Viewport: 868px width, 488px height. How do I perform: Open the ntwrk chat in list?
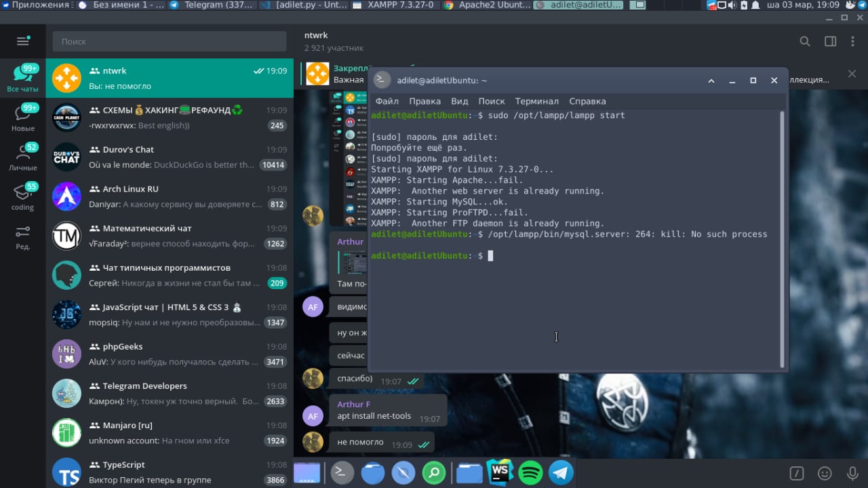pos(170,78)
